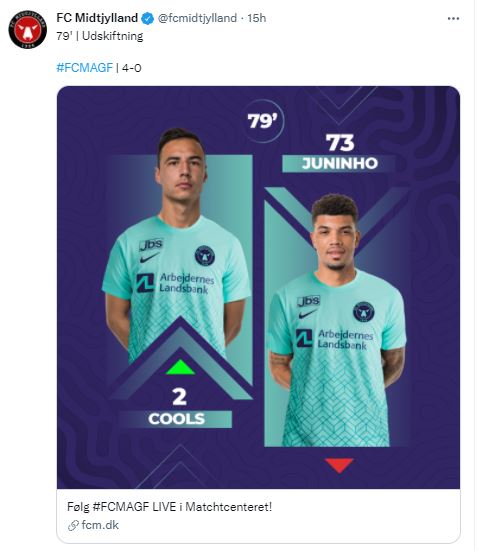Click the number 2 above Cools
The width and height of the screenshot is (479, 551).
pos(180,397)
